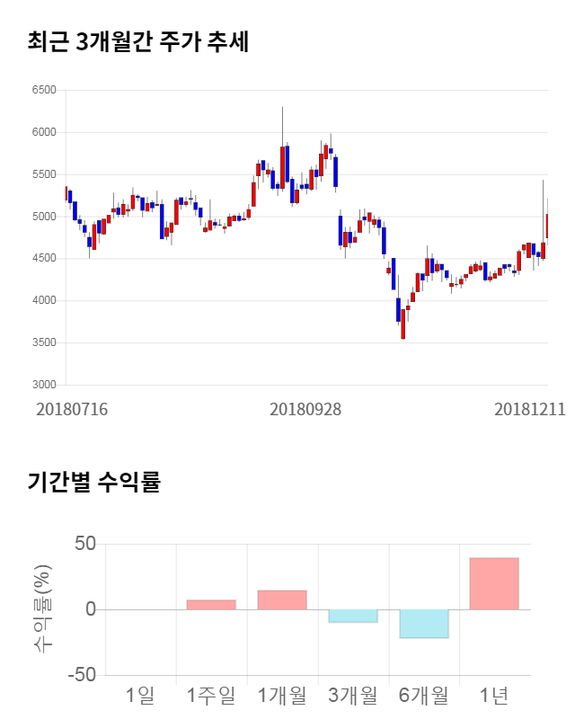
Task: Click the 6개월 negative return bar
Action: [x=423, y=624]
